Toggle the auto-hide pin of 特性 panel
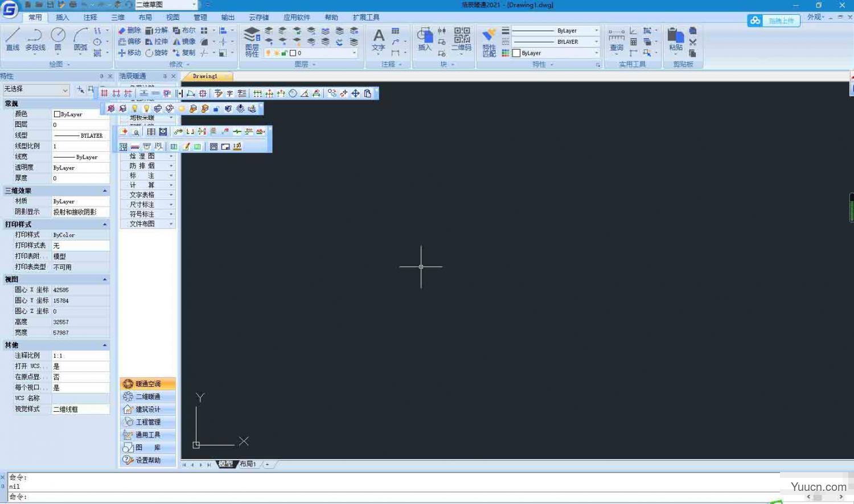 (x=101, y=76)
